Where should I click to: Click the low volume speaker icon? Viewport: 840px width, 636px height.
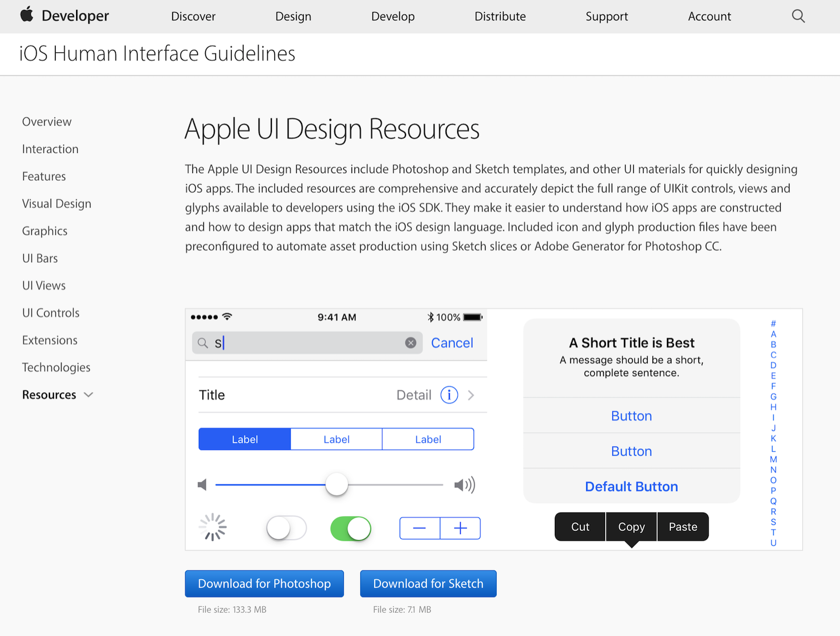pos(202,484)
